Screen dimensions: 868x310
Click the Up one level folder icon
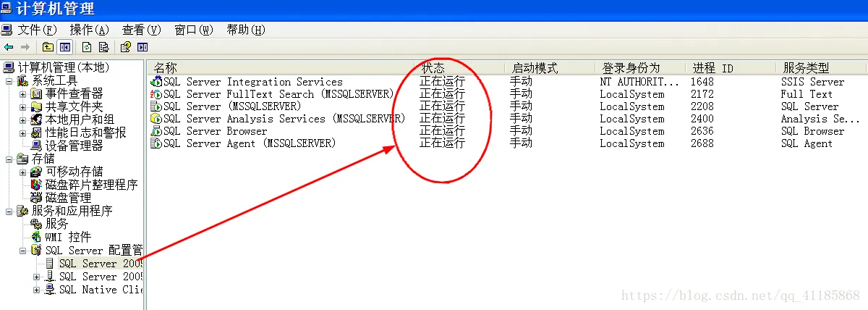[x=48, y=47]
